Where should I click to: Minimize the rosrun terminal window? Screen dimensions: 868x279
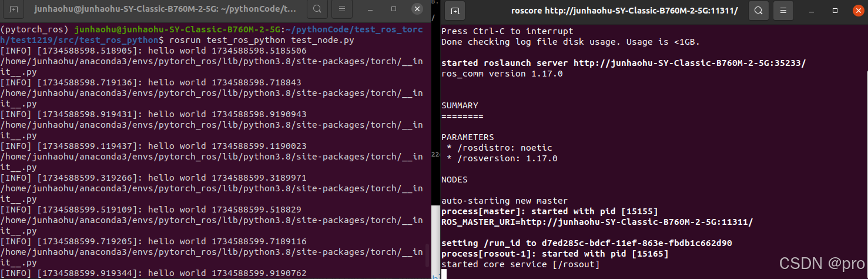pyautogui.click(x=371, y=9)
